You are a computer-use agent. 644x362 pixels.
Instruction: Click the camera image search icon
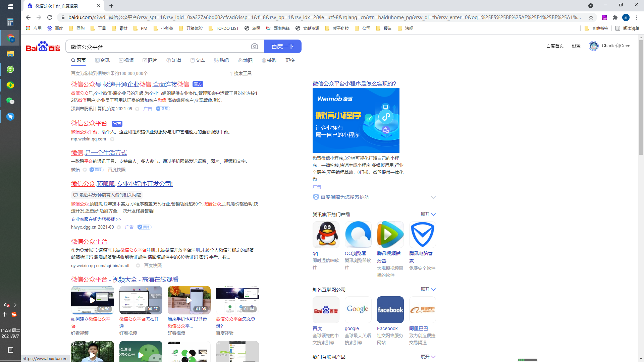pos(255,46)
